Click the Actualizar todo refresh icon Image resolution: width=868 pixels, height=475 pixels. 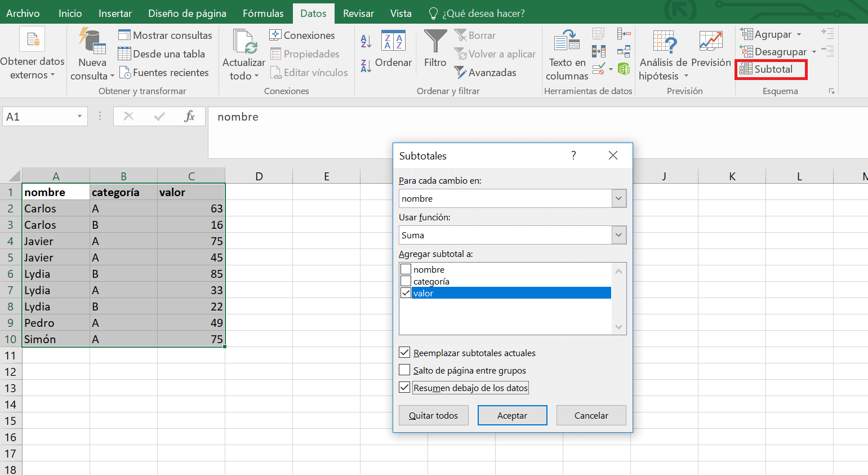click(x=244, y=42)
